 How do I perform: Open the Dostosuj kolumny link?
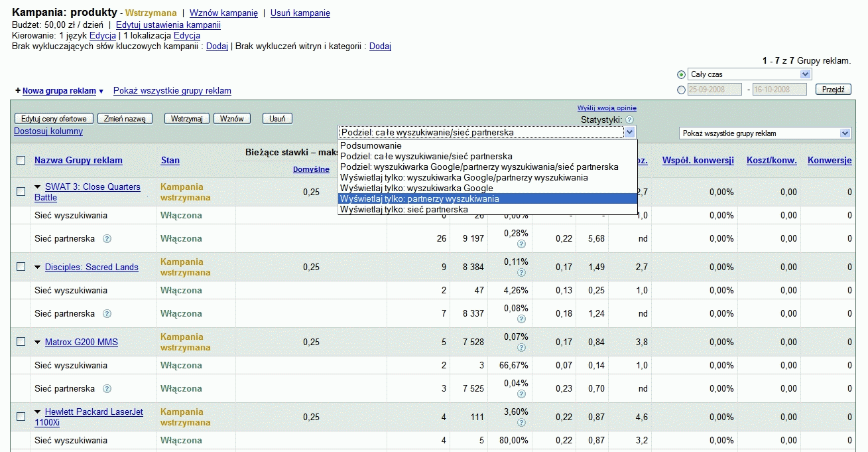tap(48, 131)
